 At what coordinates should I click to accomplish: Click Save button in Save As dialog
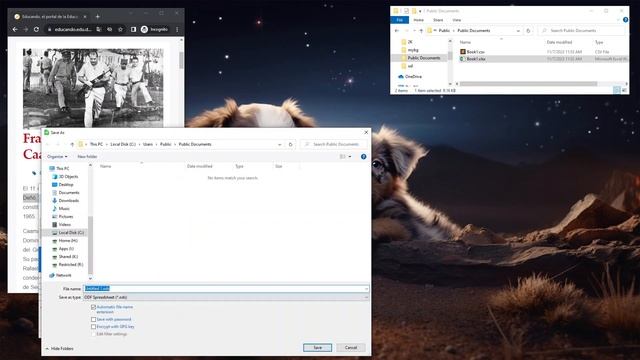click(x=318, y=348)
